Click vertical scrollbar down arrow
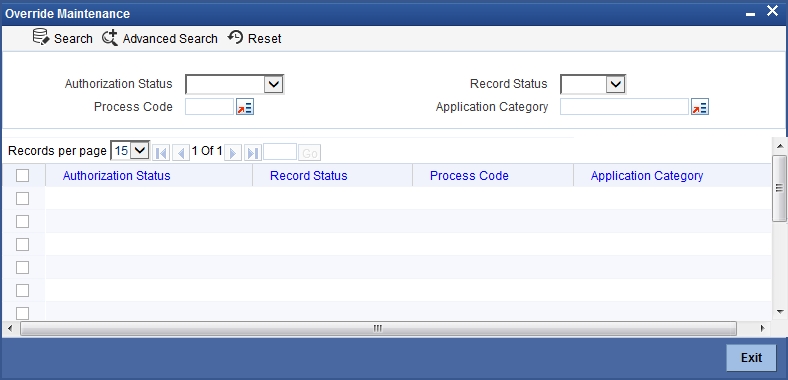 tap(779, 312)
